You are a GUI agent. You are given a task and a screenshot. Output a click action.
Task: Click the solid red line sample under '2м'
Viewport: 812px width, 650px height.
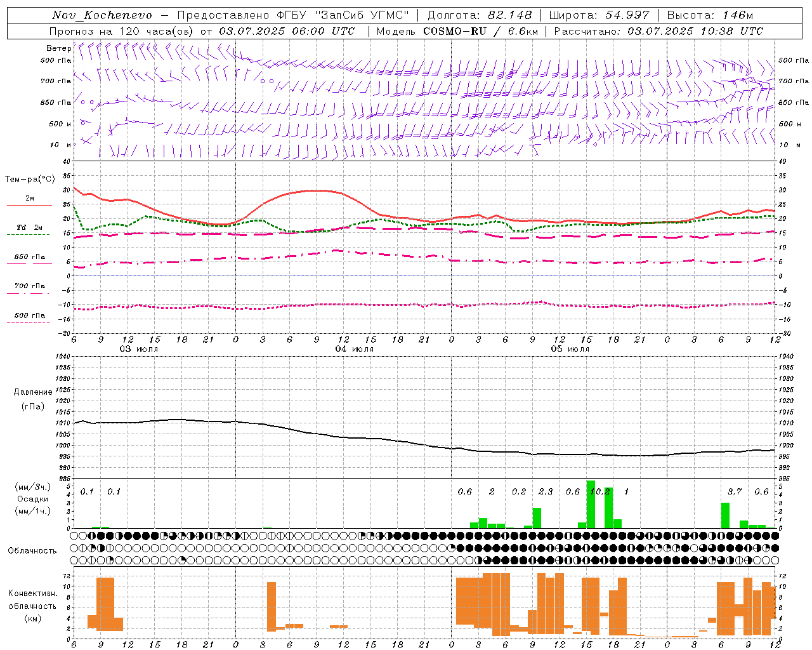pyautogui.click(x=29, y=205)
